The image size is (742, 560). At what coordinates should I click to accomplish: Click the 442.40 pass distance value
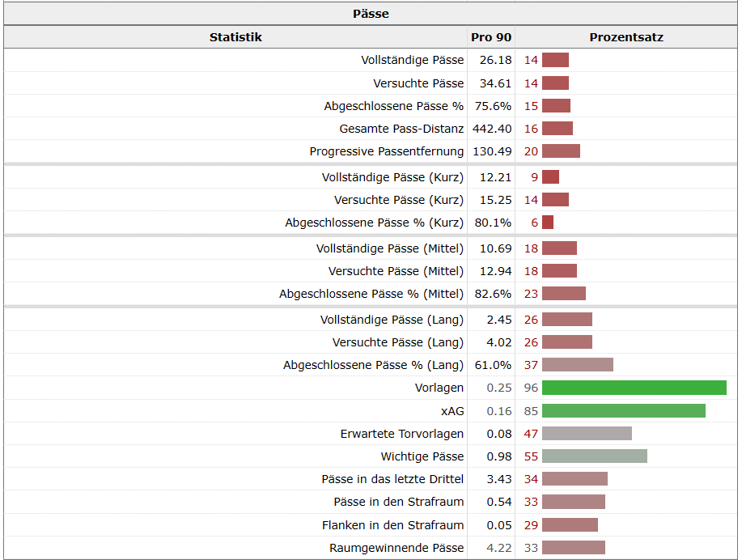(x=492, y=129)
